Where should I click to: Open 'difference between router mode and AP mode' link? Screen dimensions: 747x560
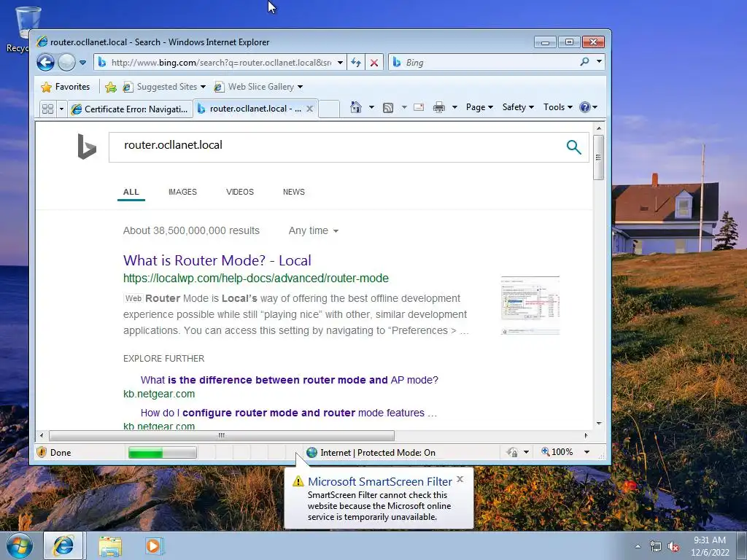pyautogui.click(x=289, y=380)
